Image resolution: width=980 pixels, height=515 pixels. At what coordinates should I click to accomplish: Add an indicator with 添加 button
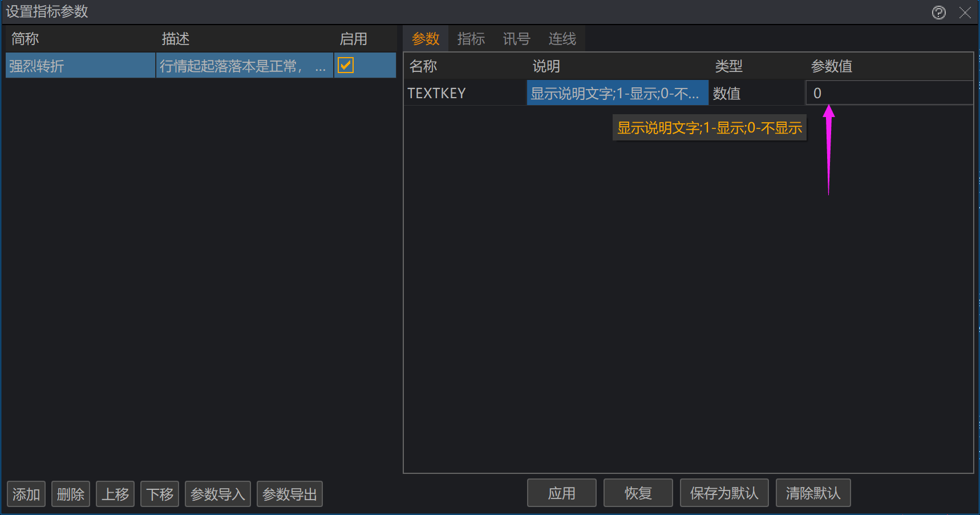click(26, 494)
